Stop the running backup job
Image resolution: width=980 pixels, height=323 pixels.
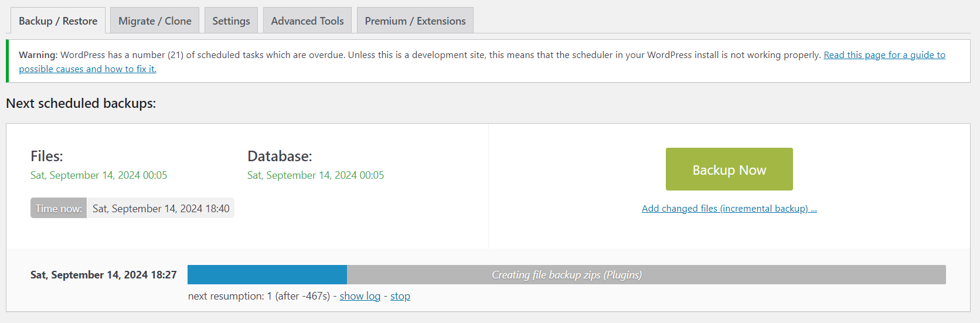click(400, 296)
